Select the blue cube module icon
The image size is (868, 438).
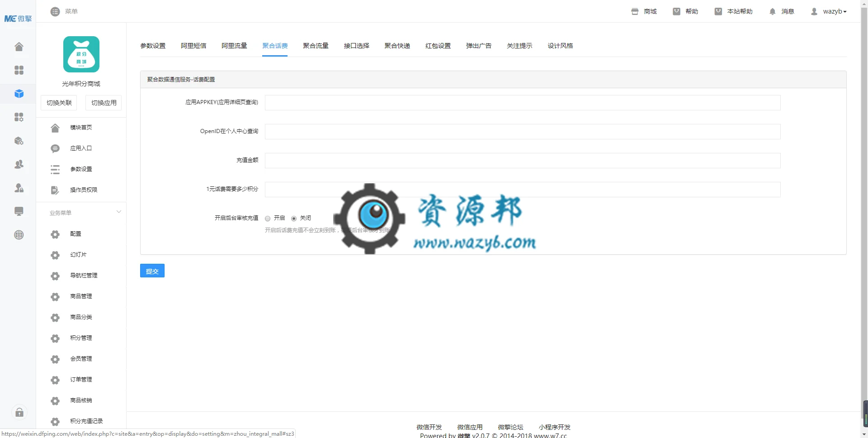pyautogui.click(x=19, y=94)
